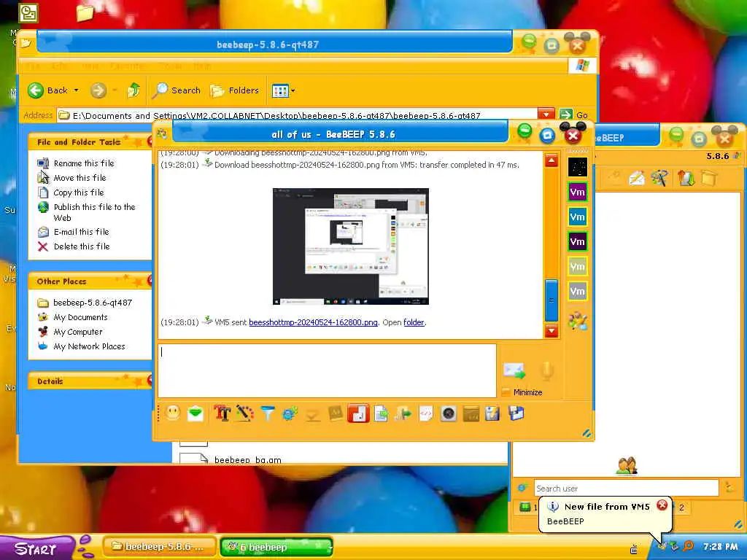Click the Up folder button in Explorer
This screenshot has height=560, width=747.
pos(134,90)
